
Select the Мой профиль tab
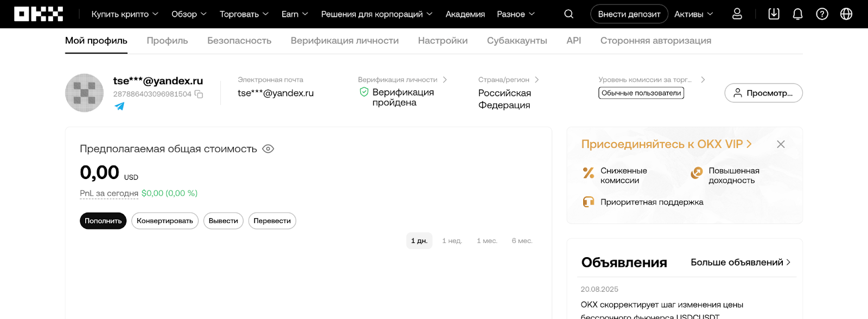96,41
